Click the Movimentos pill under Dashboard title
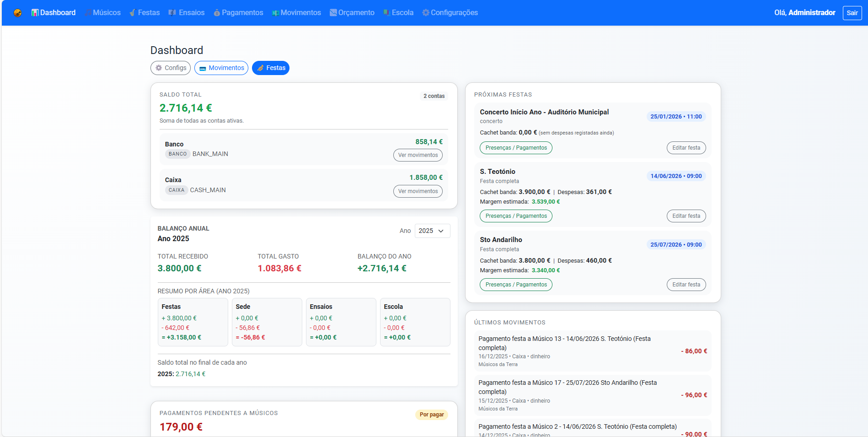This screenshot has width=868, height=437. pyautogui.click(x=221, y=68)
